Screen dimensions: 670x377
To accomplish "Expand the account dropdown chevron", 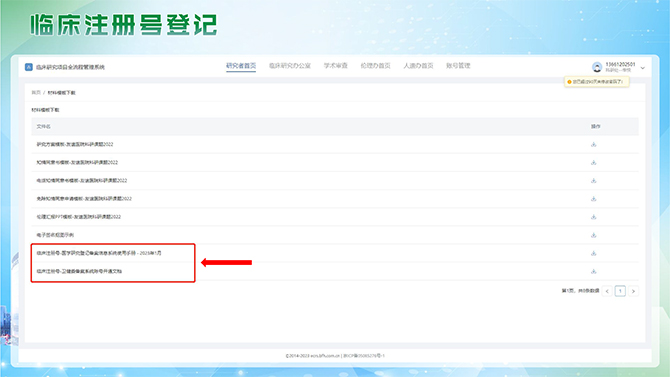I will tap(643, 68).
